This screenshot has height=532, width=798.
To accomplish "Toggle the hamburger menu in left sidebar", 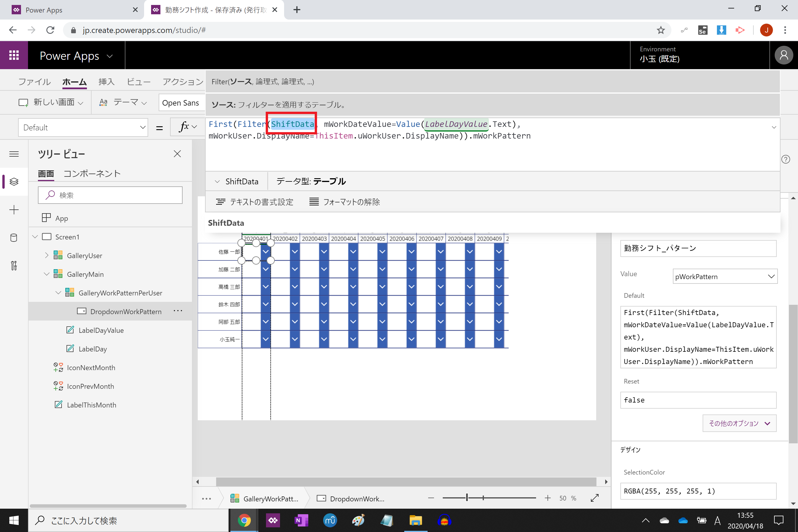I will 14,154.
